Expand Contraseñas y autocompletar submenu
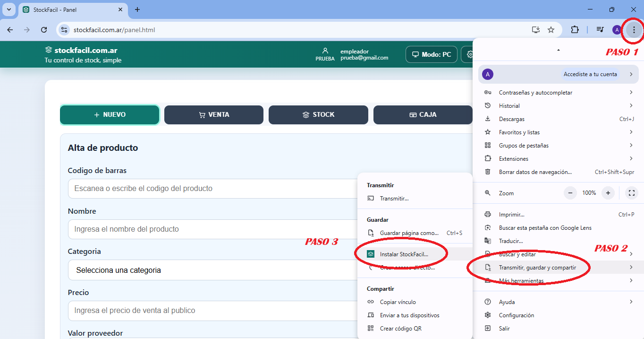The width and height of the screenshot is (644, 339). [559, 93]
